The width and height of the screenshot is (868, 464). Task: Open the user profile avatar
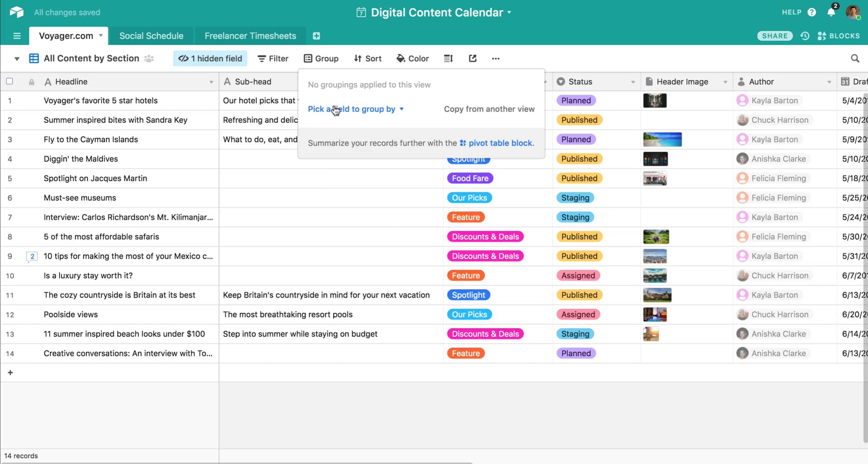pos(853,12)
